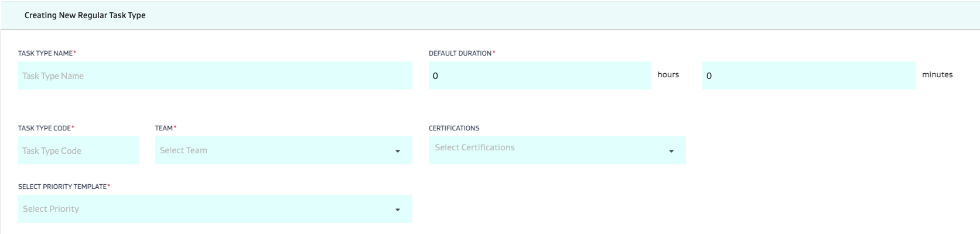Click into the minutes duration field
The width and height of the screenshot is (980, 234).
[808, 75]
